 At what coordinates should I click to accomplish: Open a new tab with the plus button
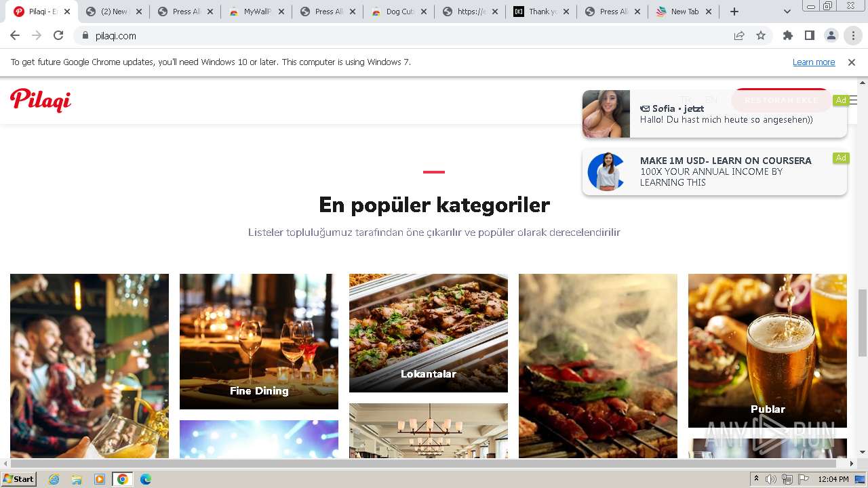click(734, 12)
